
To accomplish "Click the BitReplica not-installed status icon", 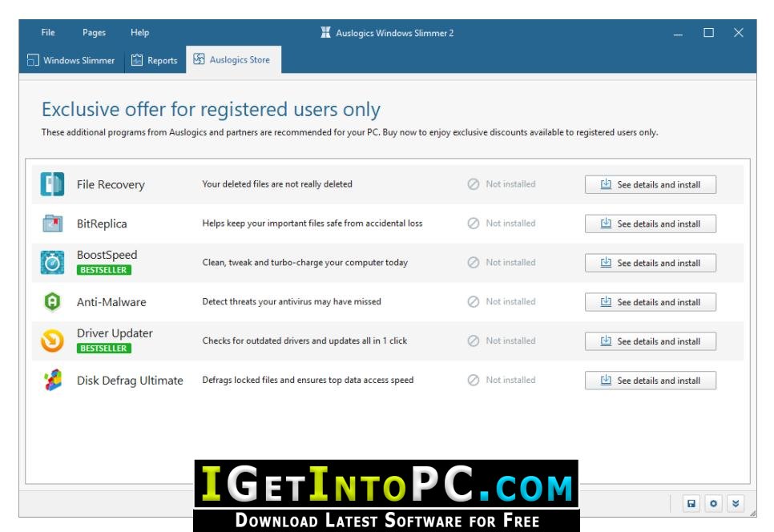I will (x=474, y=223).
